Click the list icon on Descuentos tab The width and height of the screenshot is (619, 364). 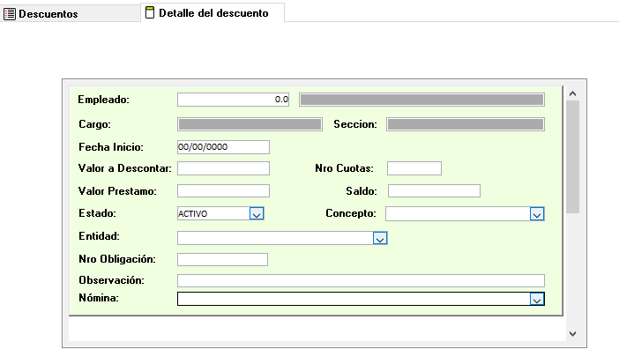click(11, 14)
